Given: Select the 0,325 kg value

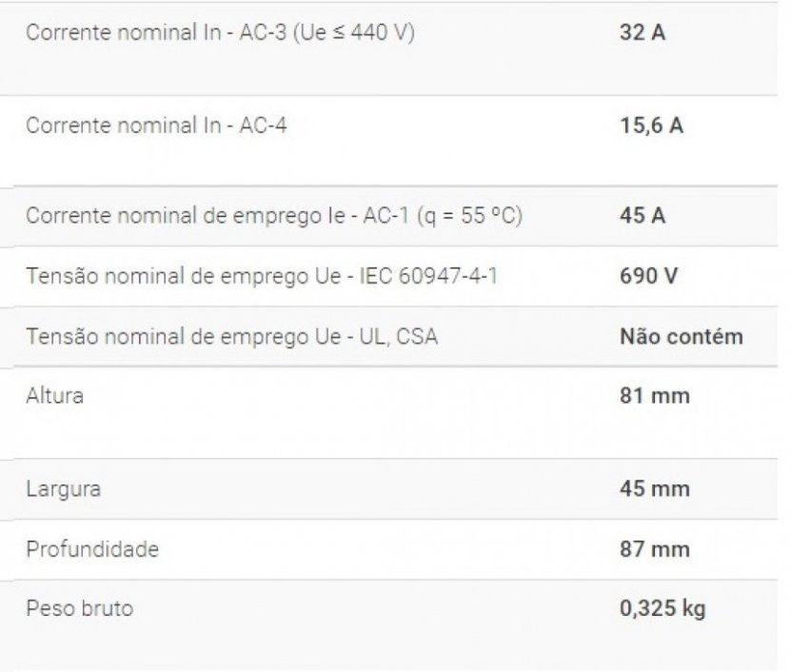Looking at the screenshot, I should coord(662,608).
